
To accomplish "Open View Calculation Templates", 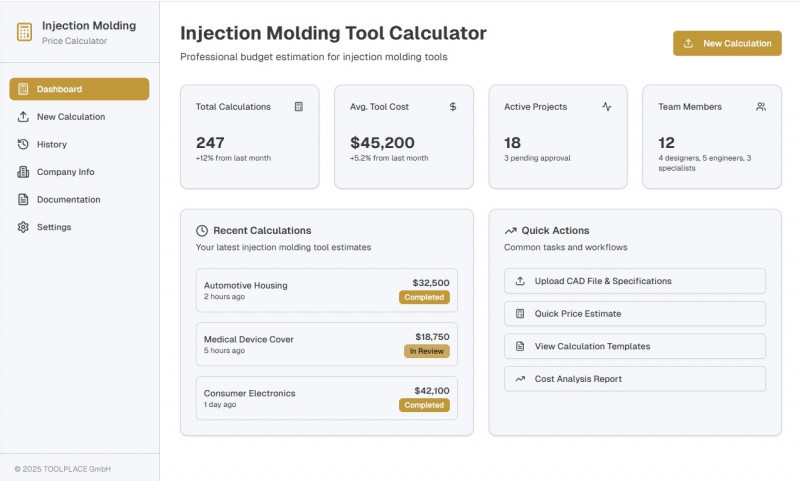I will pos(634,346).
